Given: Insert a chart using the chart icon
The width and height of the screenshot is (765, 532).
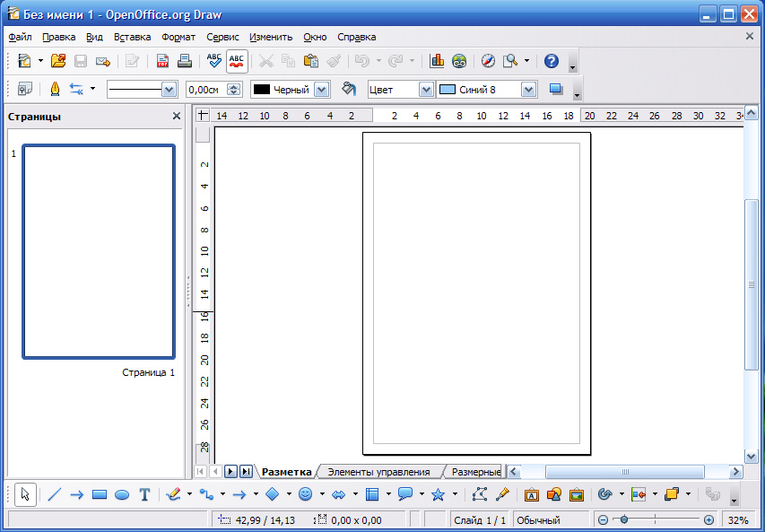Looking at the screenshot, I should (x=437, y=61).
